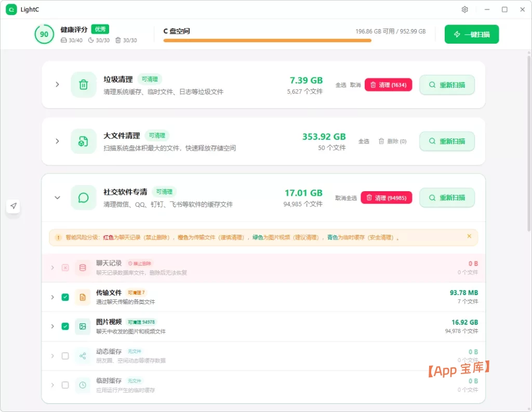
Task: Click the 50 个文件 count
Action: pyautogui.click(x=332, y=148)
